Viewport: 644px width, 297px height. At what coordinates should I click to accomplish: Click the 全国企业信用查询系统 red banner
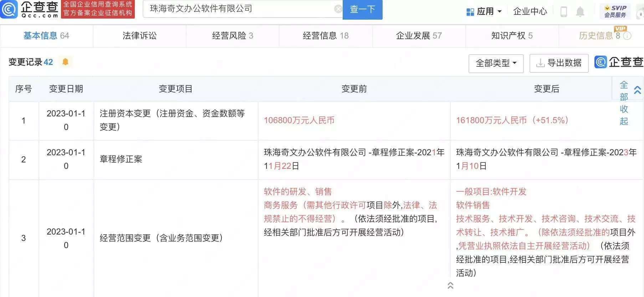(x=98, y=9)
